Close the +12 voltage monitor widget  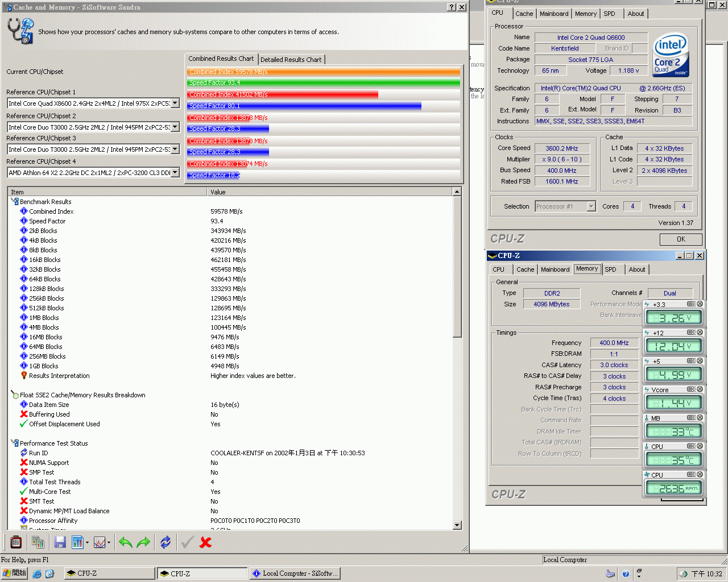[700, 332]
